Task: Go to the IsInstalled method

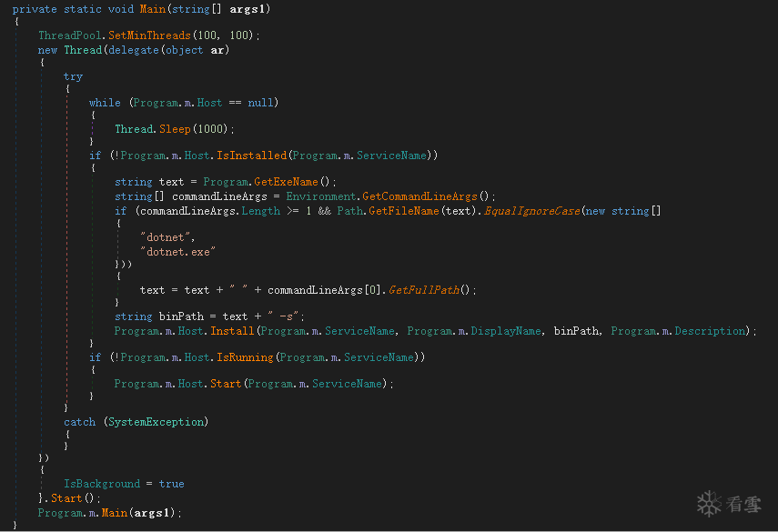Action: [x=251, y=156]
